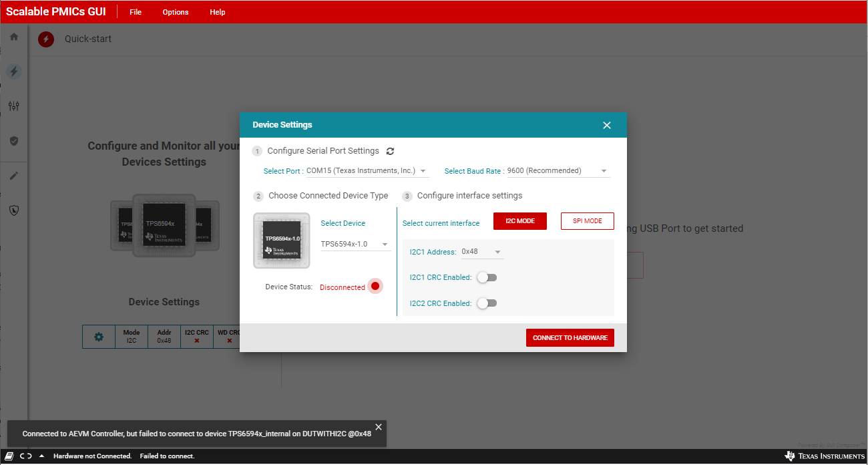This screenshot has height=465, width=868.
Task: Click the CONNECT TO HARDWARE button
Action: pos(570,338)
